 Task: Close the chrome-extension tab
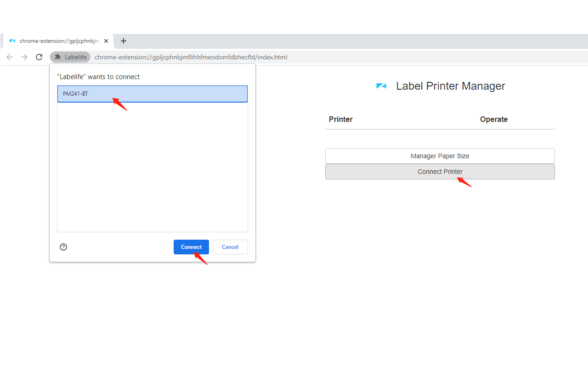pyautogui.click(x=106, y=41)
